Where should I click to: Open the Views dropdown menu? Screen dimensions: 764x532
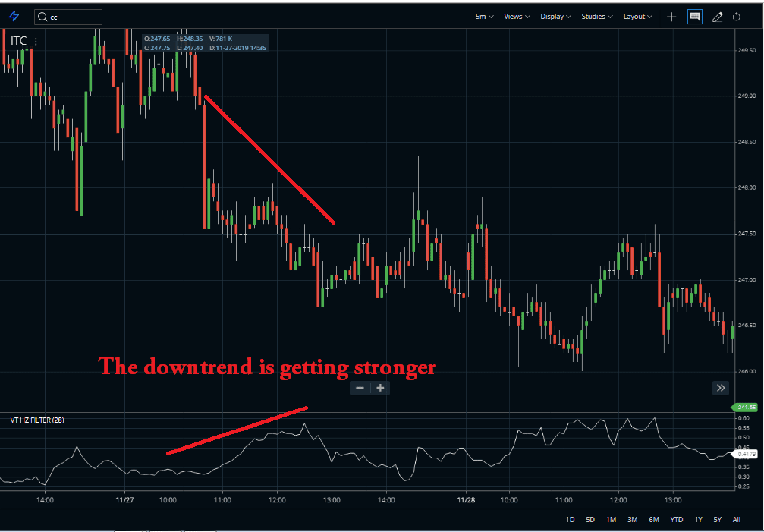(517, 17)
